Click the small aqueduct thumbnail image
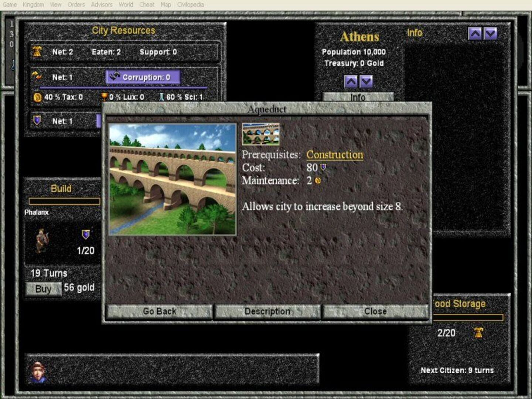Image resolution: width=532 pixels, height=399 pixels. tap(260, 135)
